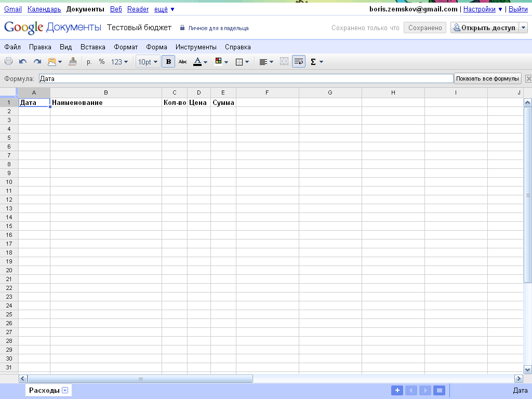Open the Формат menu
This screenshot has width=532, height=399.
[x=126, y=47]
